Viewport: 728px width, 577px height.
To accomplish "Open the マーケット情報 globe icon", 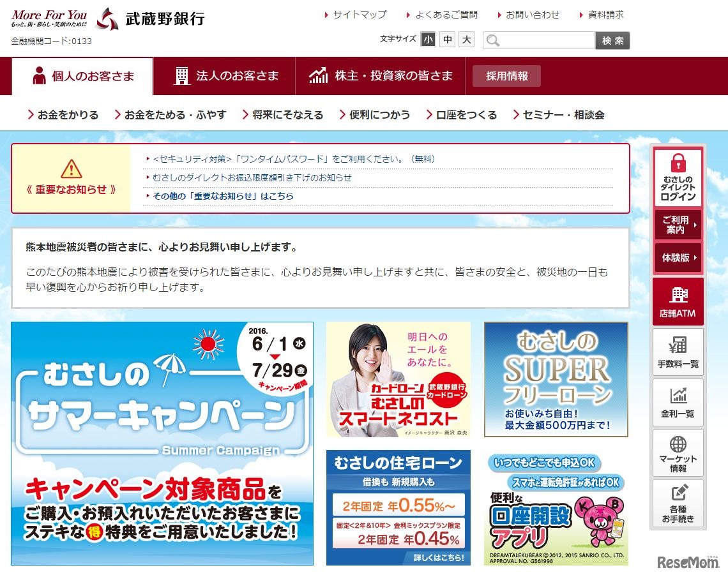I will tap(678, 444).
